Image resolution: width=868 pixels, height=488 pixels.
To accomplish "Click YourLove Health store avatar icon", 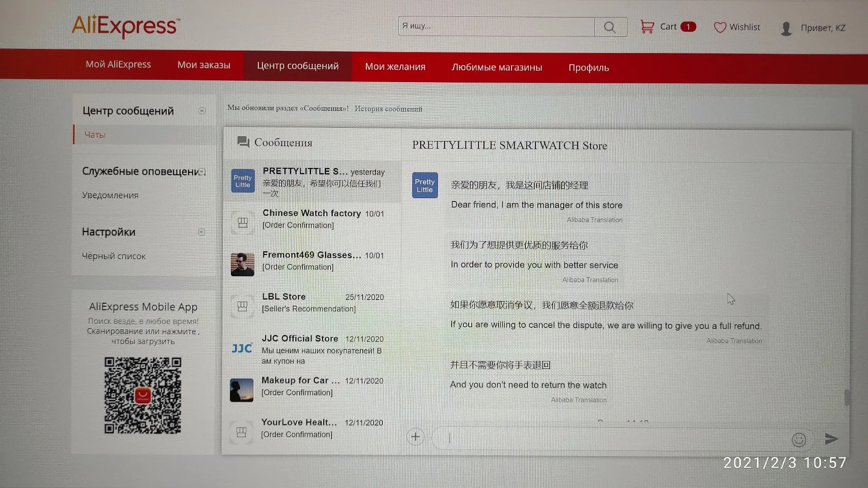I will [x=241, y=432].
